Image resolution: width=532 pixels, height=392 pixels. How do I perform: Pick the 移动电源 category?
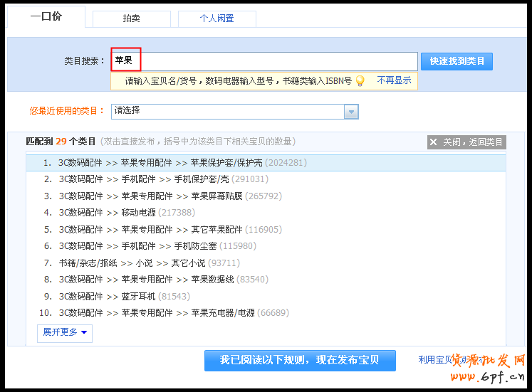pyautogui.click(x=139, y=213)
